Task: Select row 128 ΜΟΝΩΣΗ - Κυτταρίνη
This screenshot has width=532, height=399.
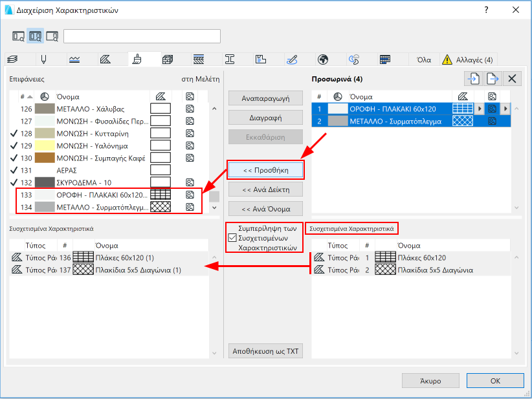Action: click(109, 134)
